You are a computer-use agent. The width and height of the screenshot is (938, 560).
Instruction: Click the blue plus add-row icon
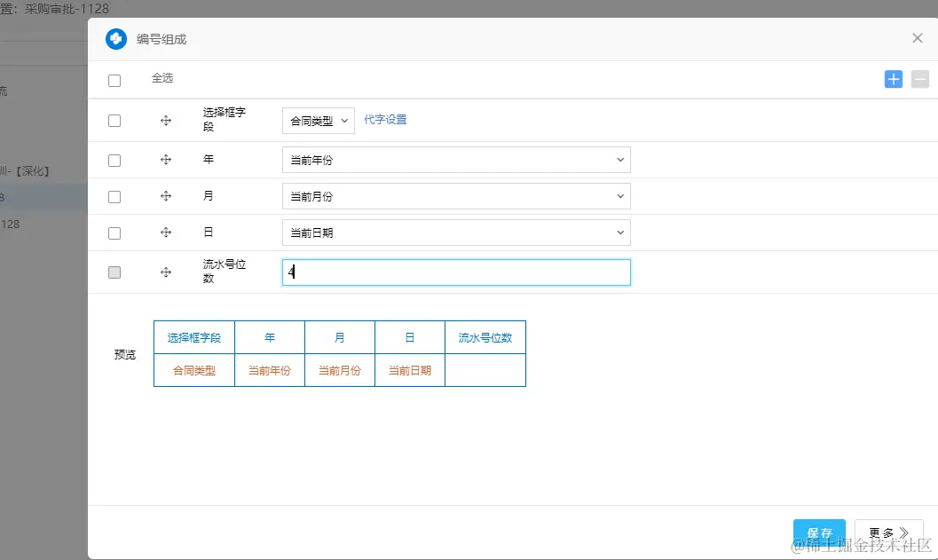coord(893,79)
